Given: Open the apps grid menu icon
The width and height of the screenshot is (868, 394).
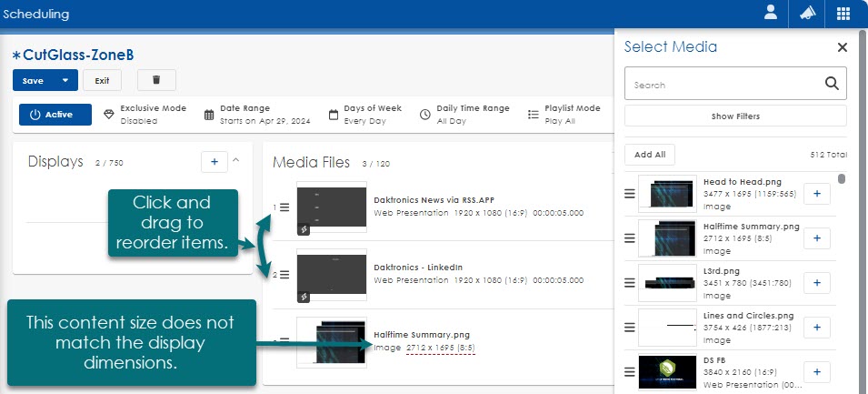Looking at the screenshot, I should (843, 14).
